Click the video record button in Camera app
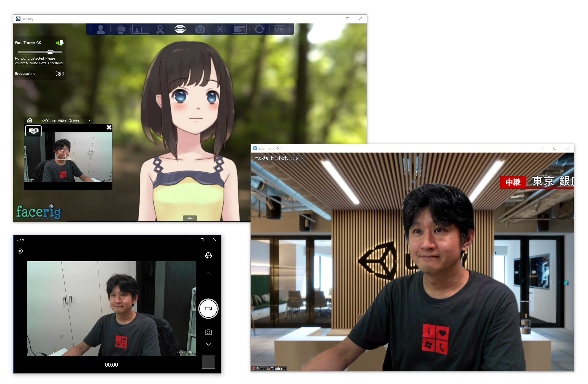This screenshot has height=384, width=588. (208, 309)
